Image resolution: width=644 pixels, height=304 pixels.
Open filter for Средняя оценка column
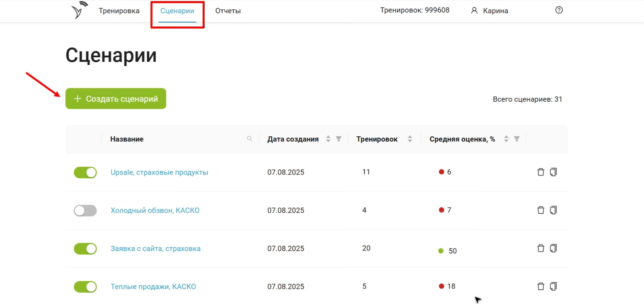click(x=517, y=139)
